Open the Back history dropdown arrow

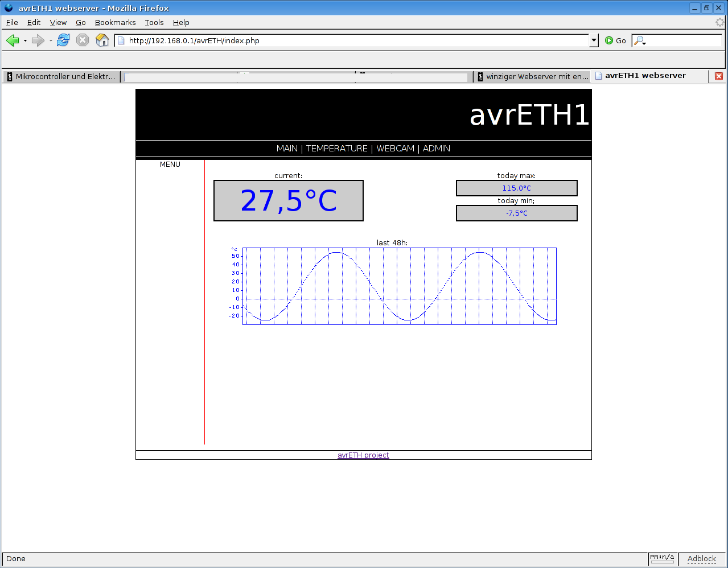25,41
